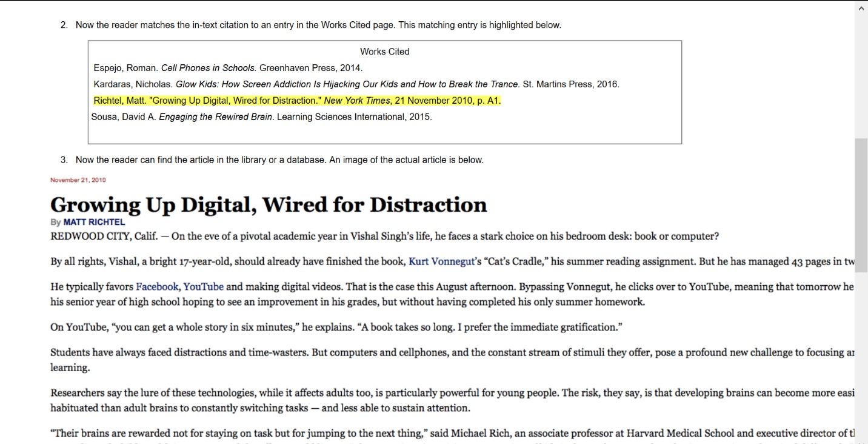Open the Facebook link in the article
This screenshot has width=868, height=444.
tap(157, 286)
